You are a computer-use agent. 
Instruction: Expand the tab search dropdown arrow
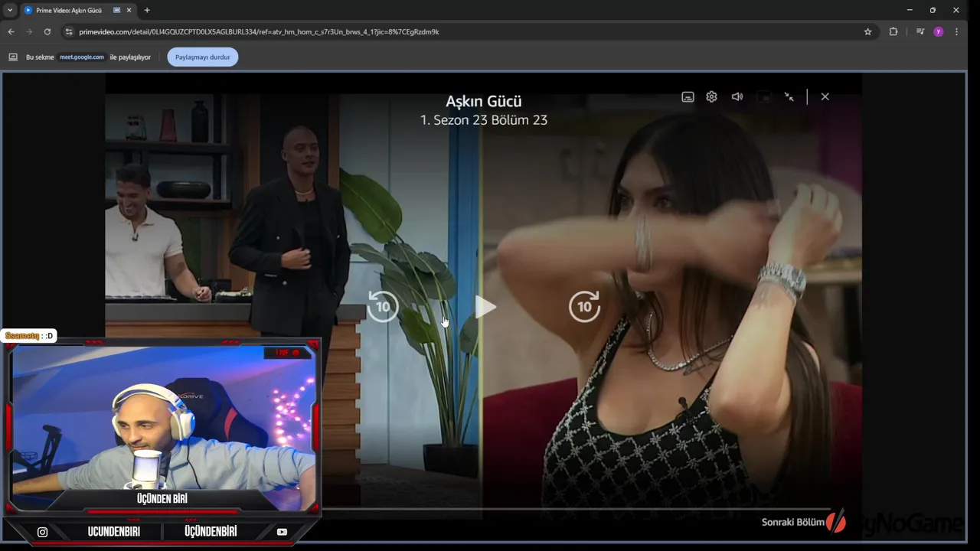coord(10,10)
